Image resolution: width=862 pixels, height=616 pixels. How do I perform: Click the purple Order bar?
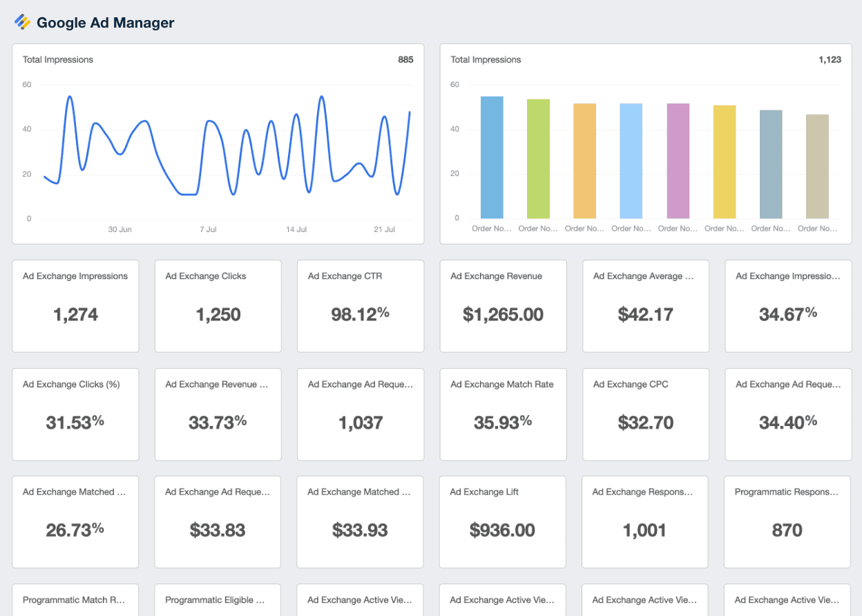point(678,159)
